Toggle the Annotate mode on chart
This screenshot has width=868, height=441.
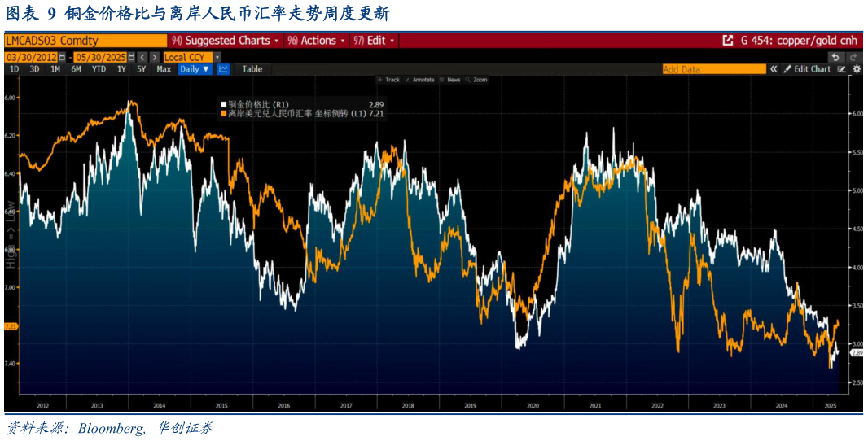420,80
